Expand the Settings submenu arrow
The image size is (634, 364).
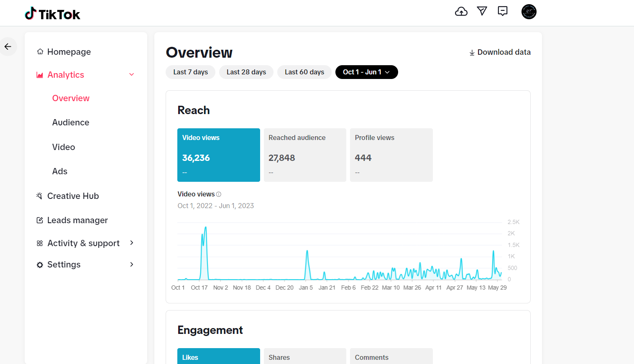[x=132, y=265]
